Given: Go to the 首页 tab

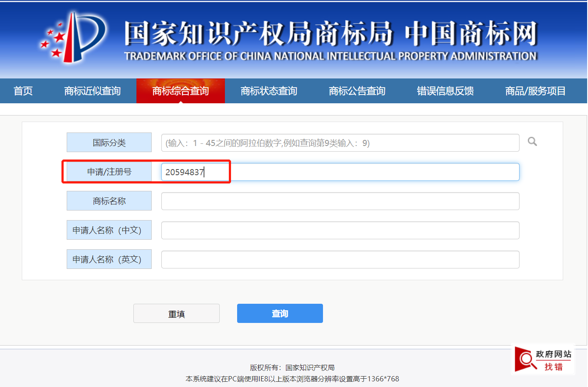Looking at the screenshot, I should (x=23, y=91).
